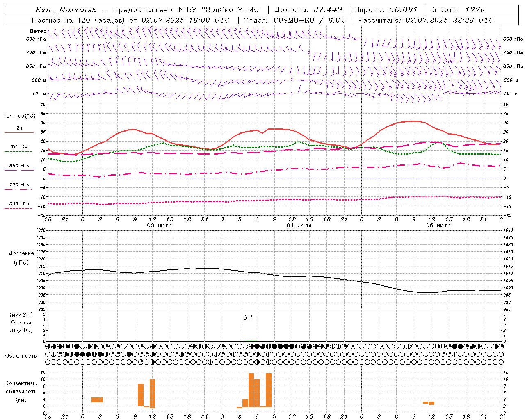The width and height of the screenshot is (525, 420).
Task: Click left 500 м wind level label
Action: (x=39, y=80)
